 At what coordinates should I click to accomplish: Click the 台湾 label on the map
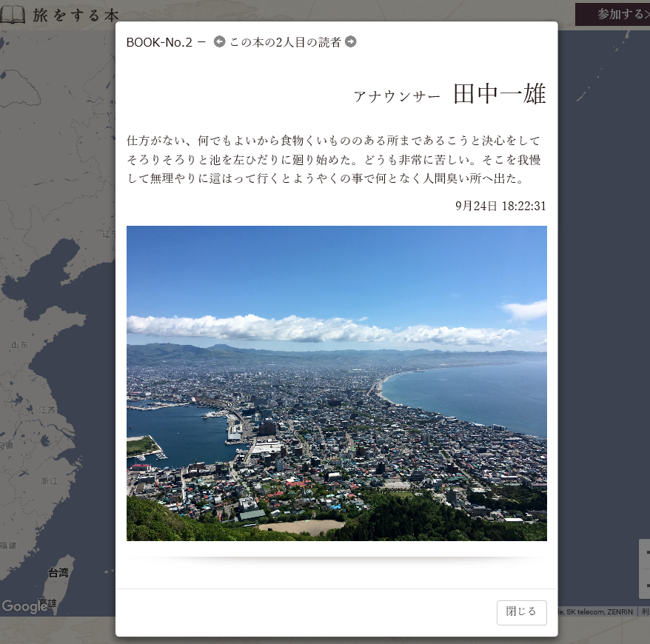(x=58, y=572)
